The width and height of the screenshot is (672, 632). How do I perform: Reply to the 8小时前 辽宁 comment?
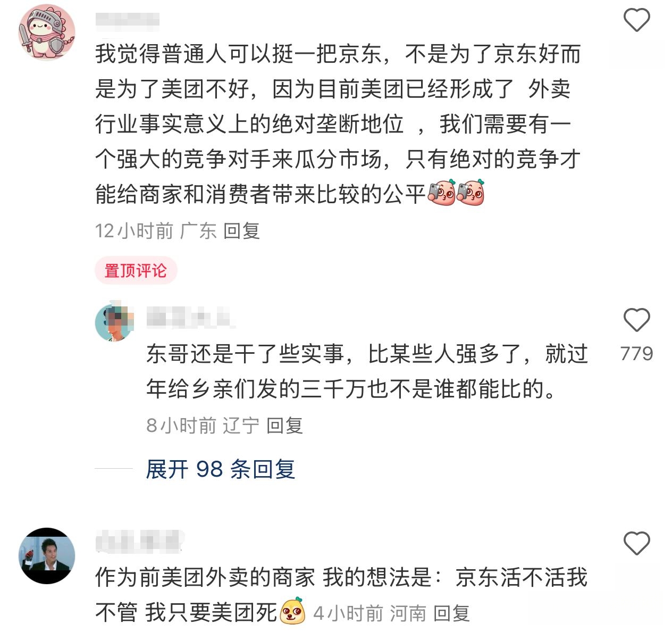coord(284,426)
